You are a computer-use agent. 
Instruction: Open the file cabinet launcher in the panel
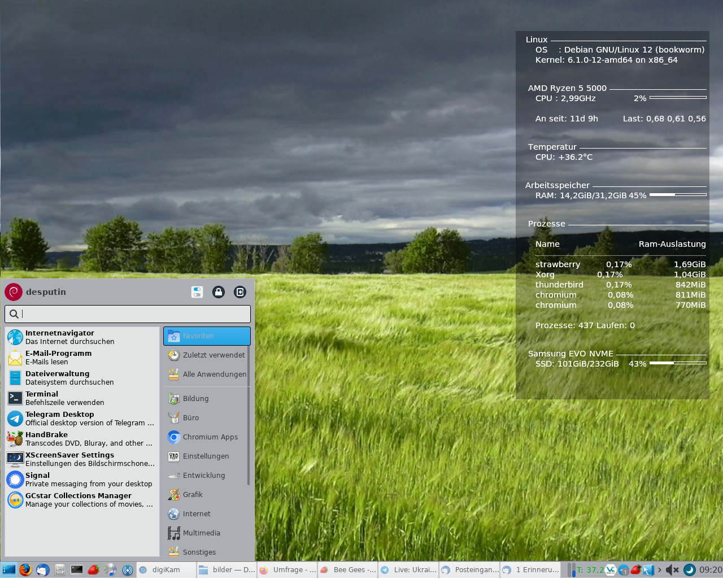[x=60, y=570]
